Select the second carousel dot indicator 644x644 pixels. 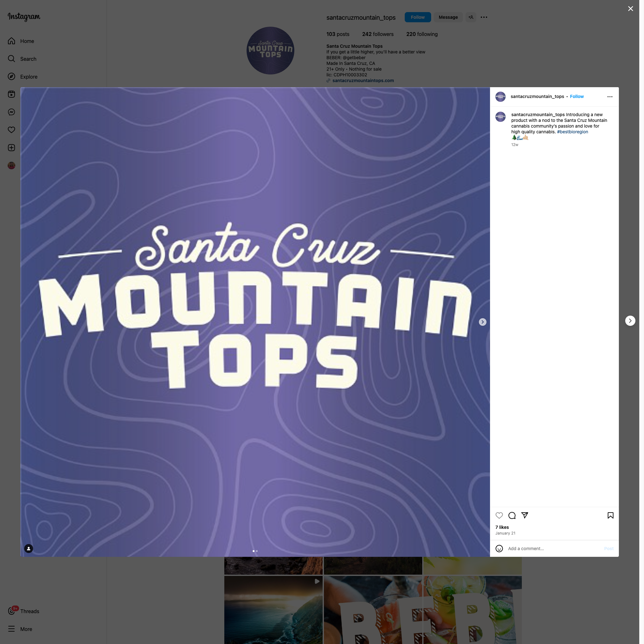257,551
